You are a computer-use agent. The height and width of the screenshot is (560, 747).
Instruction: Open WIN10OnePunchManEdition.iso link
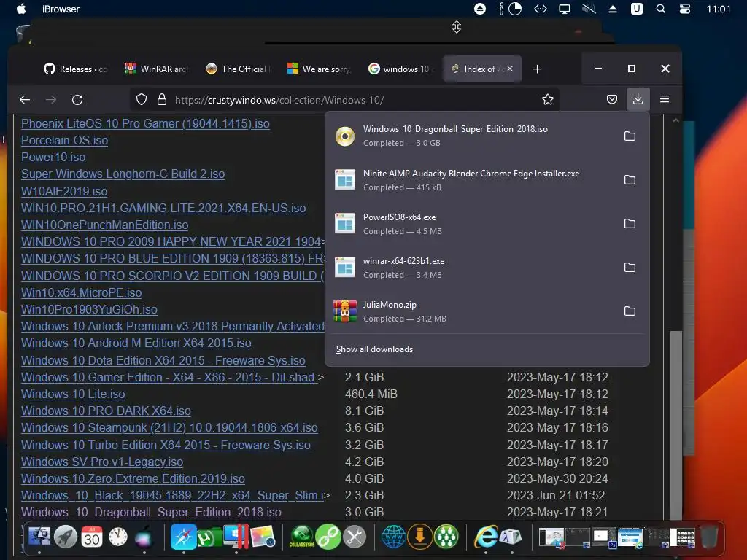[105, 225]
